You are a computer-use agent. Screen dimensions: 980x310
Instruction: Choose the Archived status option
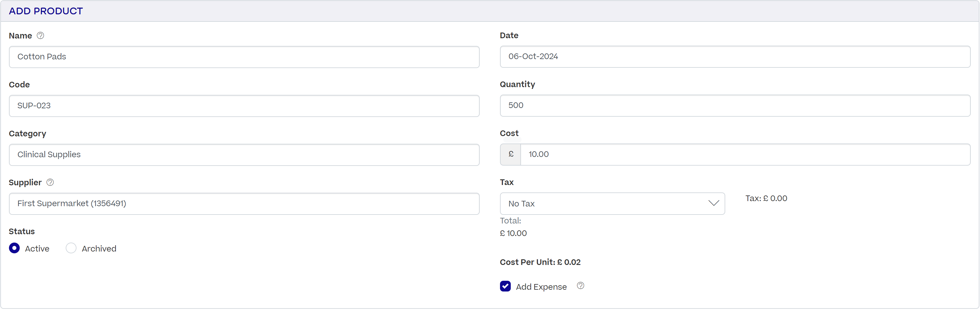[x=71, y=248]
